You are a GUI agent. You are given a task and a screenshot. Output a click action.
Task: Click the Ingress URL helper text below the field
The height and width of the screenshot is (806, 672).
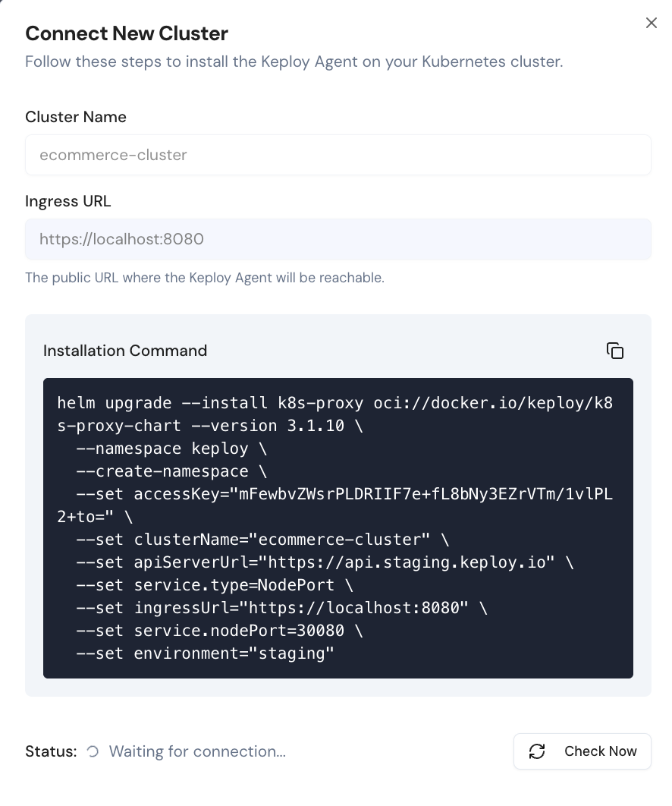[205, 278]
